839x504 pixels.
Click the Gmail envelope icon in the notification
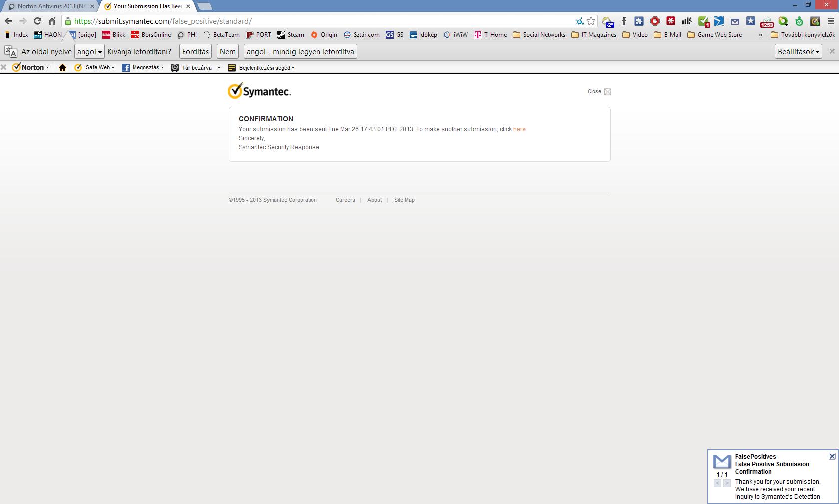722,461
